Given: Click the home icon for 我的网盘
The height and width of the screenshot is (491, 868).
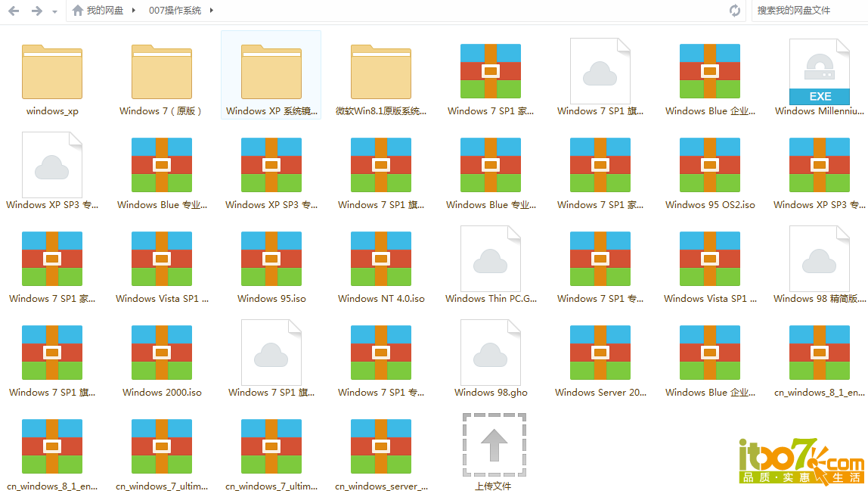Looking at the screenshot, I should (x=78, y=11).
